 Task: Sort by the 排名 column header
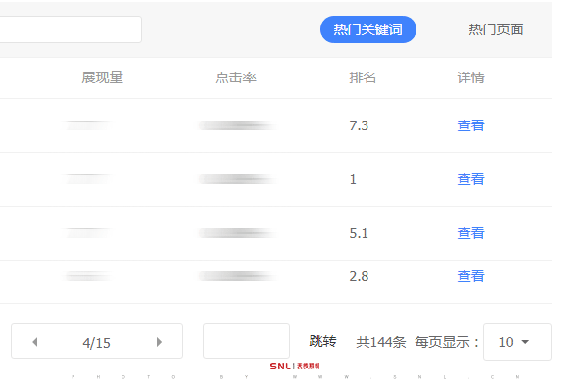coord(363,77)
